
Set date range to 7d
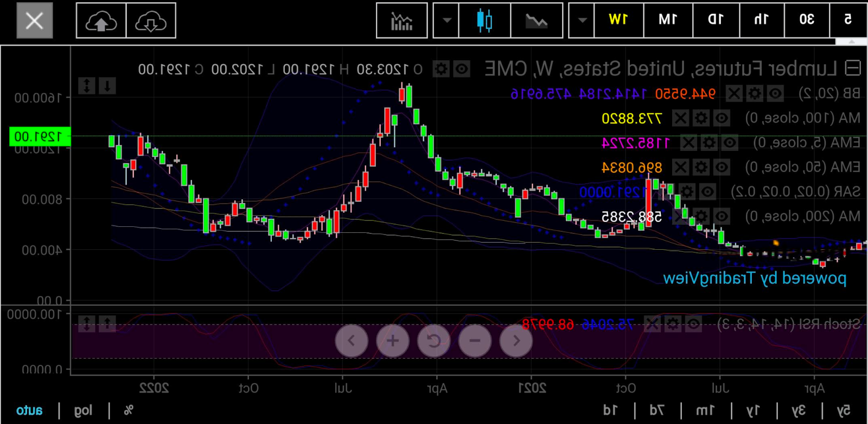[656, 410]
